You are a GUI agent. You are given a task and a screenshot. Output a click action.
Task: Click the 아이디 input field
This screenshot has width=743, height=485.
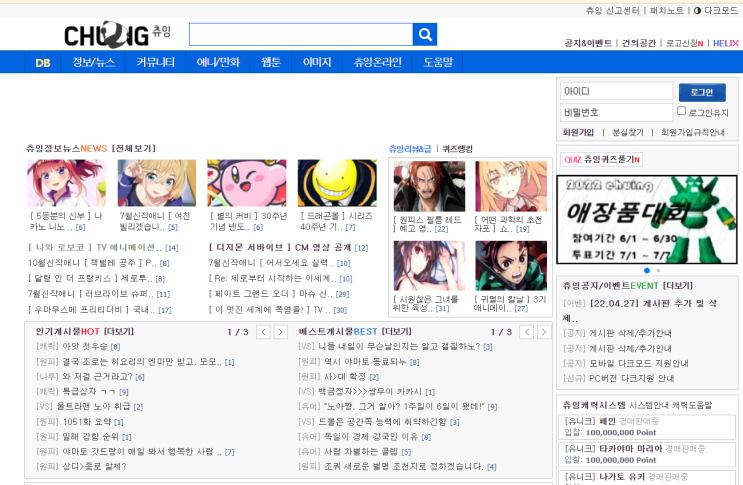[x=616, y=91]
